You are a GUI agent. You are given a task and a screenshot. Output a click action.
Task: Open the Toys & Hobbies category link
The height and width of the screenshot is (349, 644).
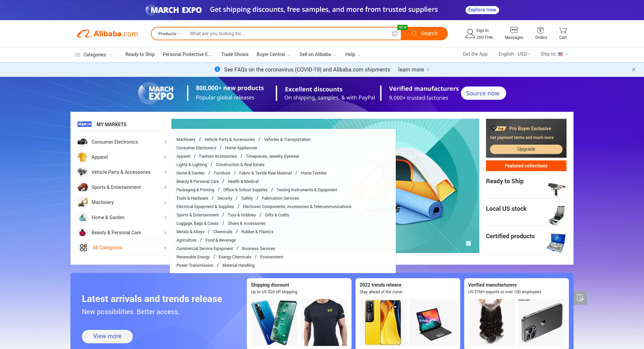(x=242, y=215)
